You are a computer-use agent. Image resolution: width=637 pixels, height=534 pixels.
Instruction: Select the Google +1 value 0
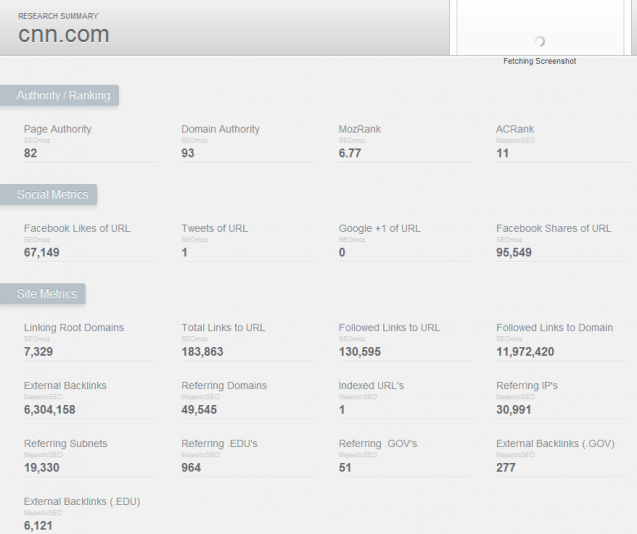342,252
